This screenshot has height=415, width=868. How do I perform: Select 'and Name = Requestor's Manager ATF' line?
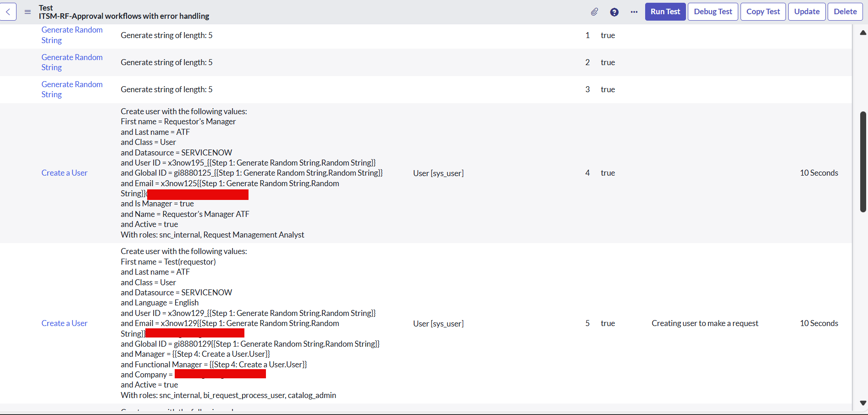(185, 214)
